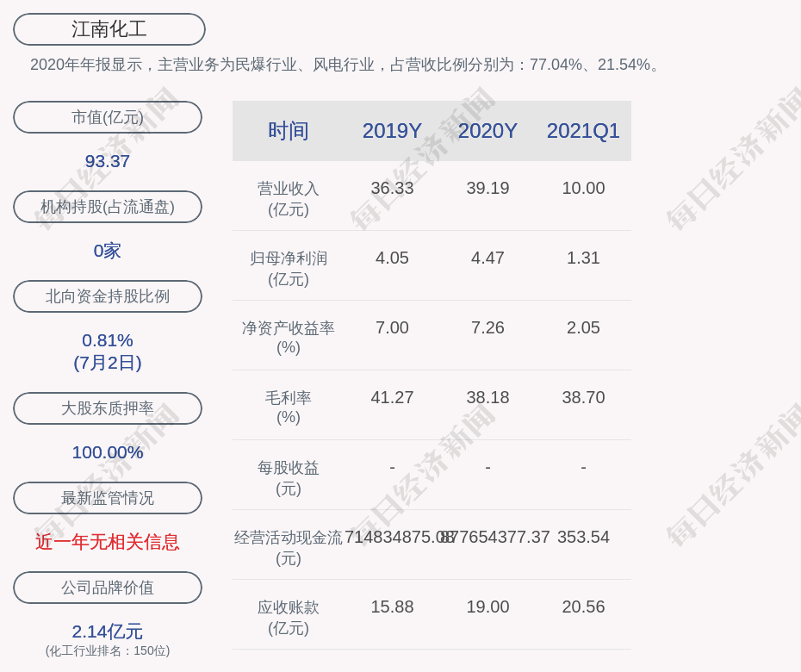The height and width of the screenshot is (672, 801).
Task: Click the 0.81% northbound holding value
Action: (108, 339)
